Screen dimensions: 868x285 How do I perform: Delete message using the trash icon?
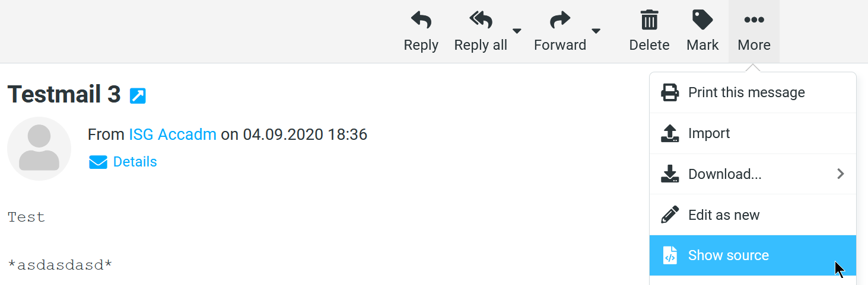[649, 20]
